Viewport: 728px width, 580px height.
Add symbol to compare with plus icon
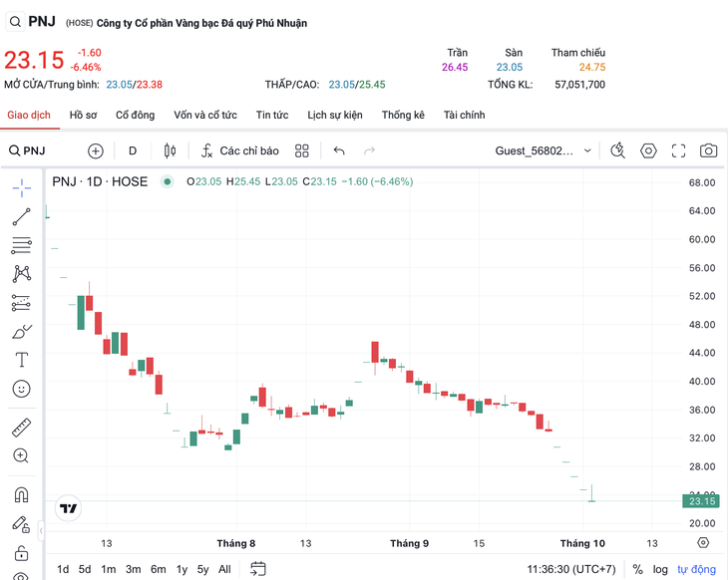(96, 150)
